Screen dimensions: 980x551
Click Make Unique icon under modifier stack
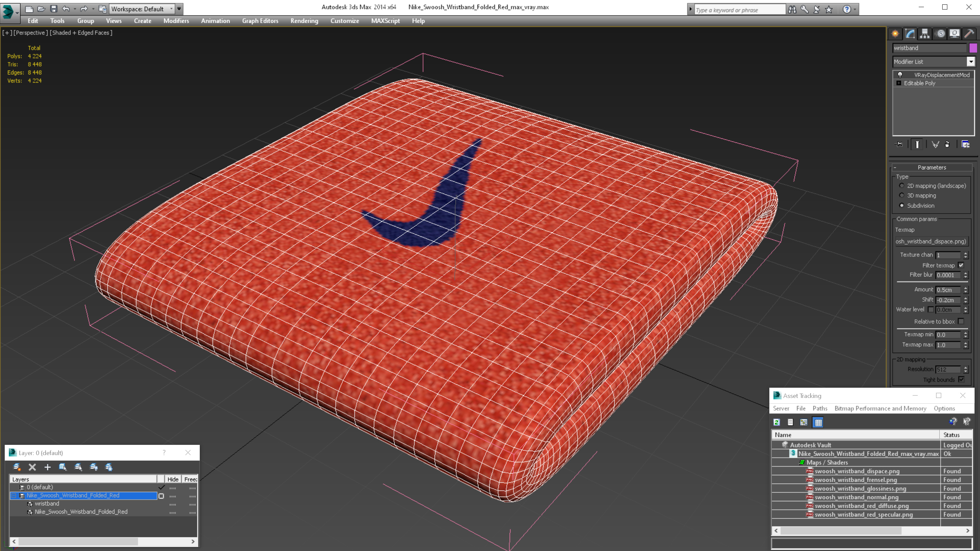click(x=935, y=145)
